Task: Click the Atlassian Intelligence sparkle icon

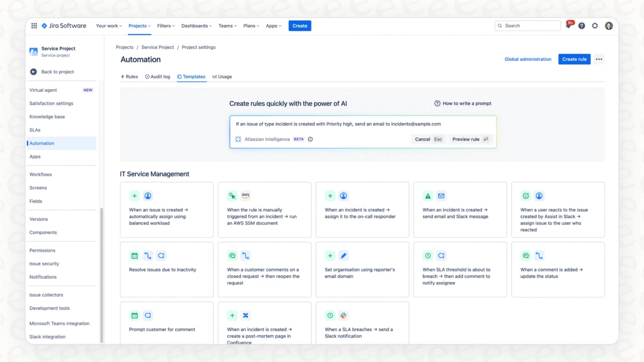Action: coord(238,139)
